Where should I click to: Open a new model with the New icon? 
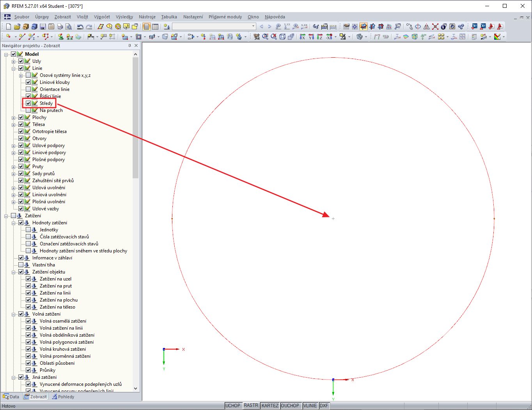pos(8,26)
